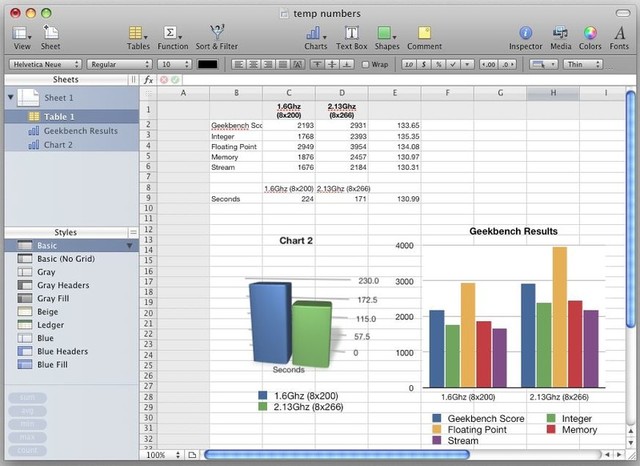Align cell contents to top
This screenshot has width=640, height=466.
point(317,64)
